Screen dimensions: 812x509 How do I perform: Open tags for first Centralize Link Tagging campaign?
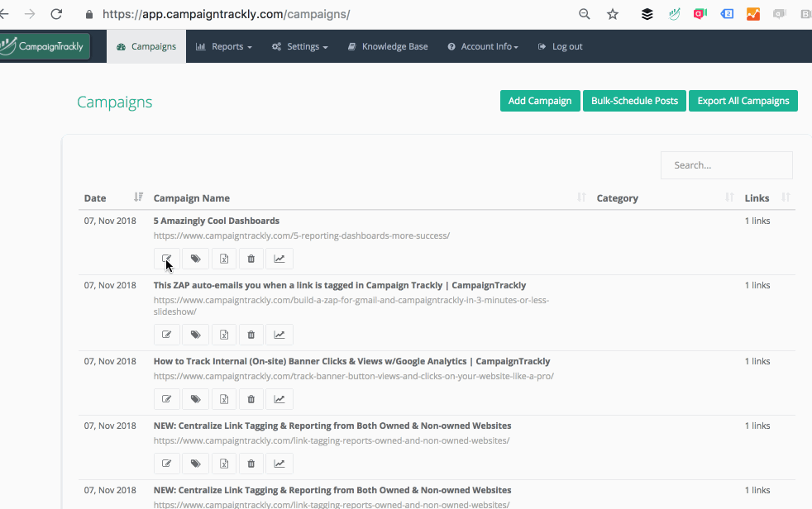(x=195, y=464)
